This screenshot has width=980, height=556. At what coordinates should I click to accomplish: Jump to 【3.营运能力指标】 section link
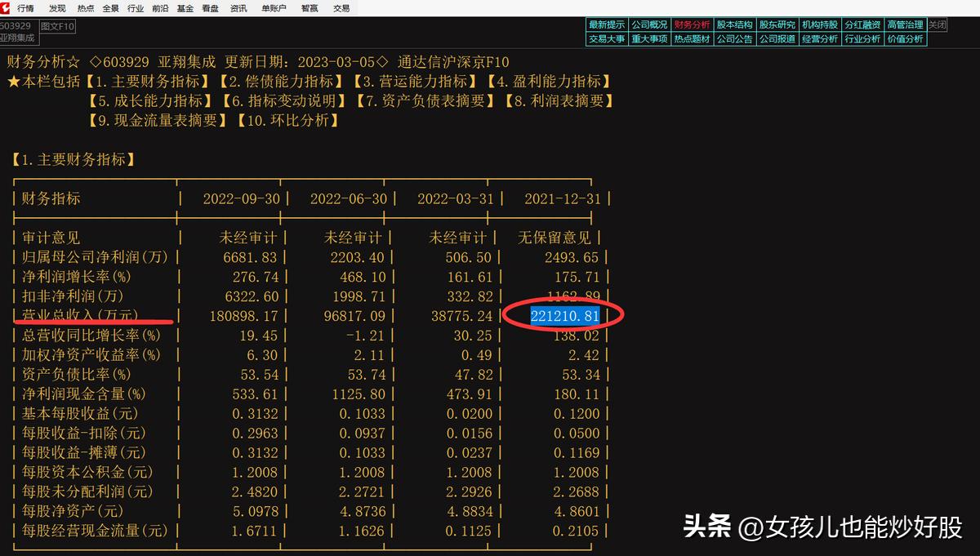pos(414,82)
